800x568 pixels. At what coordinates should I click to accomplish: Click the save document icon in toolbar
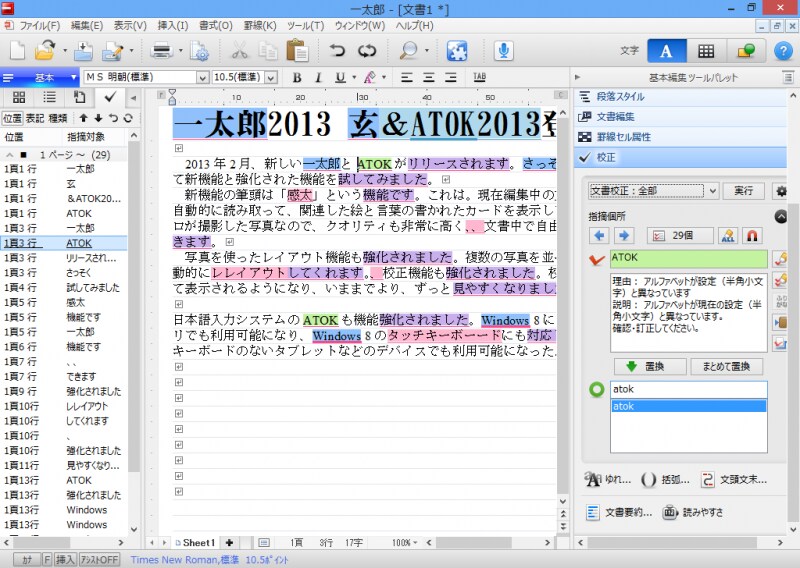coord(83,51)
